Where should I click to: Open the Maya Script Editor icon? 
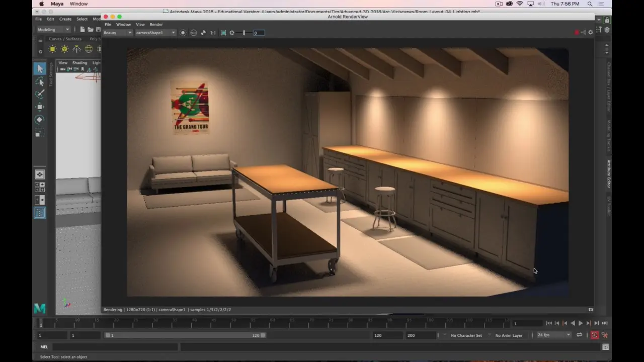pos(605,347)
